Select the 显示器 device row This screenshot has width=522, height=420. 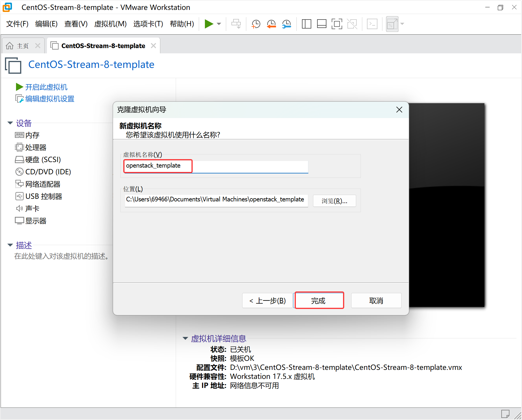(x=31, y=221)
